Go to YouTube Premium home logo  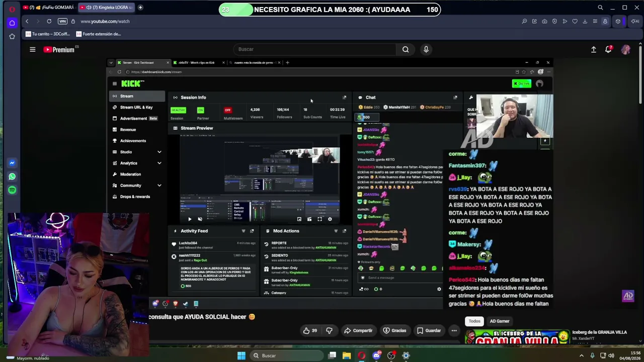59,49
